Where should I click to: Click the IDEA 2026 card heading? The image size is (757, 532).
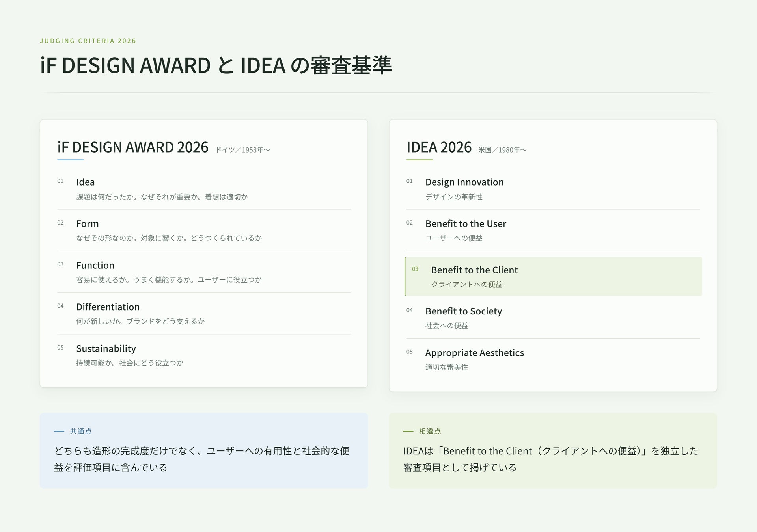pyautogui.click(x=439, y=147)
